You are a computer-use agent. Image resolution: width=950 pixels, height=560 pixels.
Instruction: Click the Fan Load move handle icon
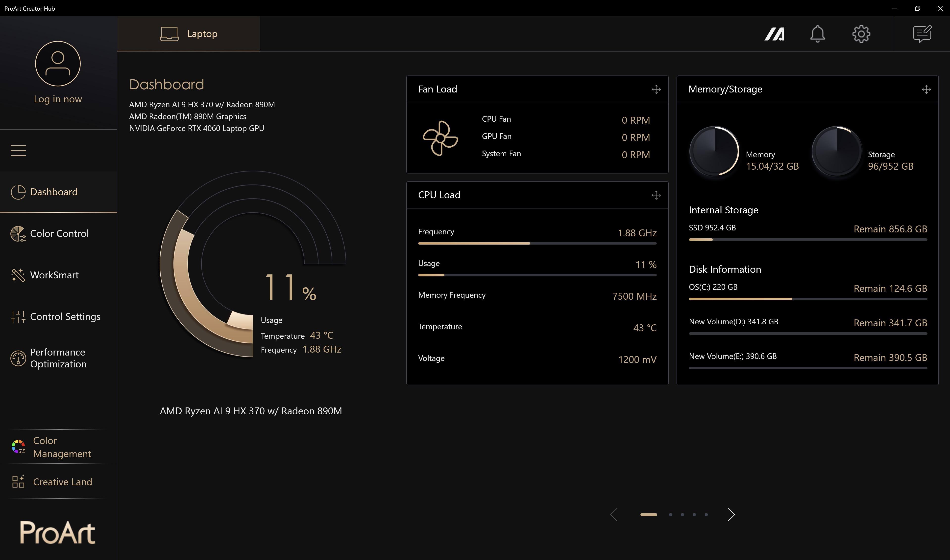(656, 90)
